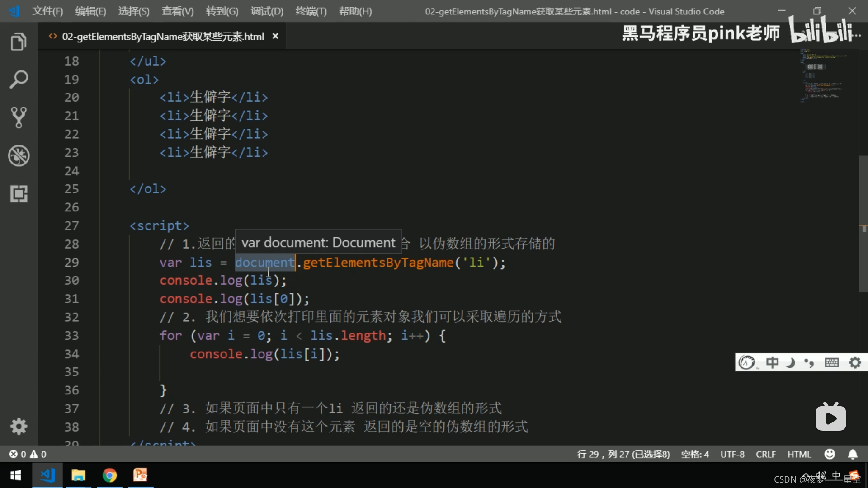Change encoding via UTF-8 status item
Viewport: 868px width, 488px height.
pos(732,454)
